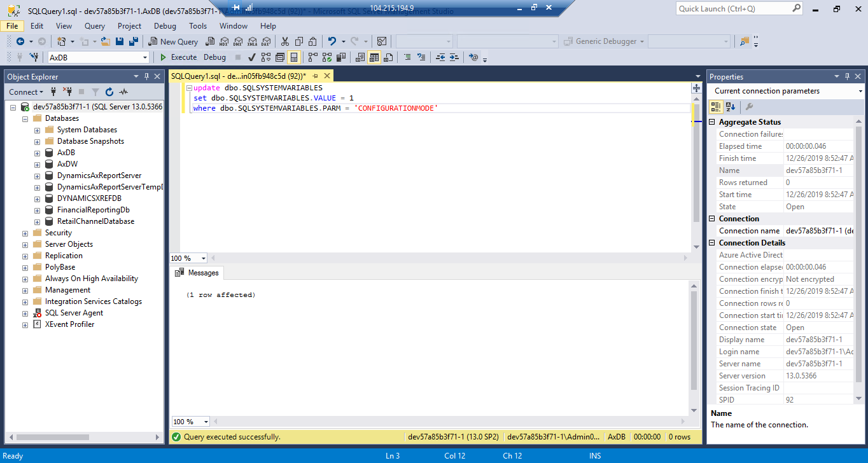Image resolution: width=868 pixels, height=463 pixels.
Task: Open the Query menu
Action: click(x=95, y=26)
